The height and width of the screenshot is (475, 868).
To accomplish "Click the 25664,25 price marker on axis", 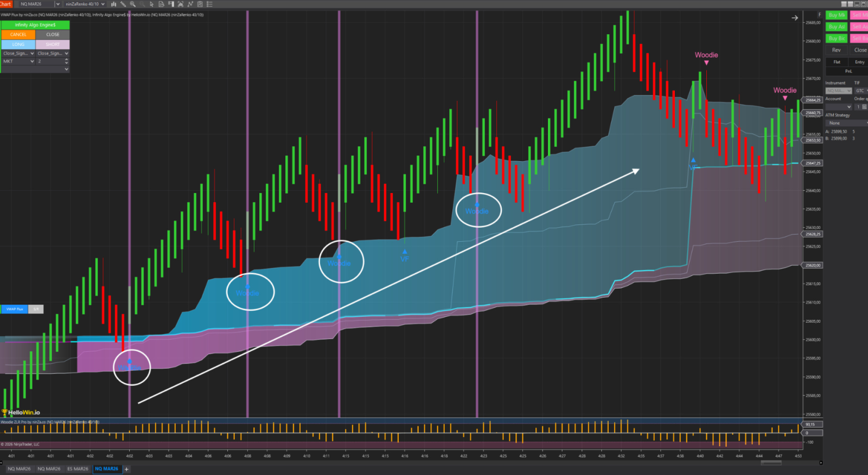I will point(813,100).
